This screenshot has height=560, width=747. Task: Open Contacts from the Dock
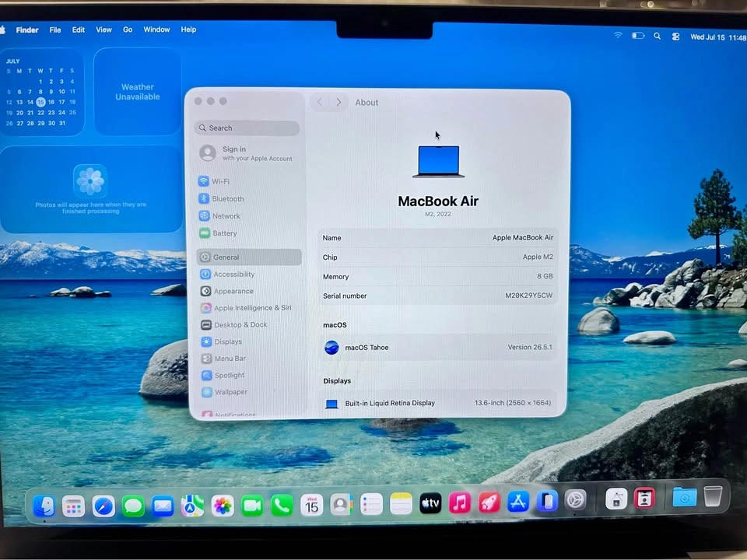tap(341, 504)
